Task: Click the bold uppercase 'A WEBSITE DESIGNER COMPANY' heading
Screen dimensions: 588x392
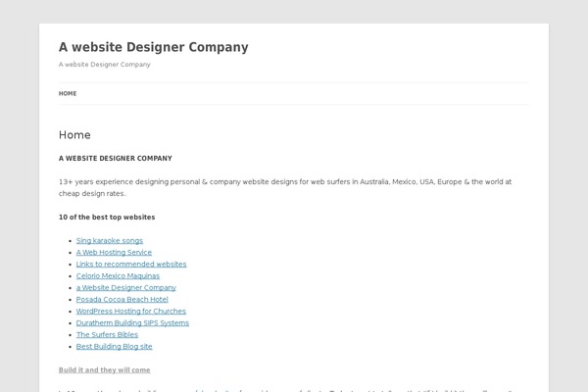Action: [115, 158]
